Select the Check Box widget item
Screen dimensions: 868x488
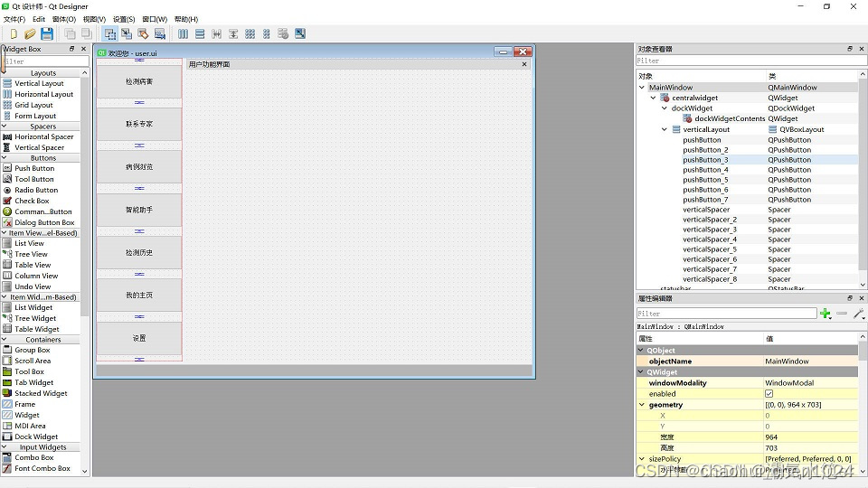coord(32,201)
